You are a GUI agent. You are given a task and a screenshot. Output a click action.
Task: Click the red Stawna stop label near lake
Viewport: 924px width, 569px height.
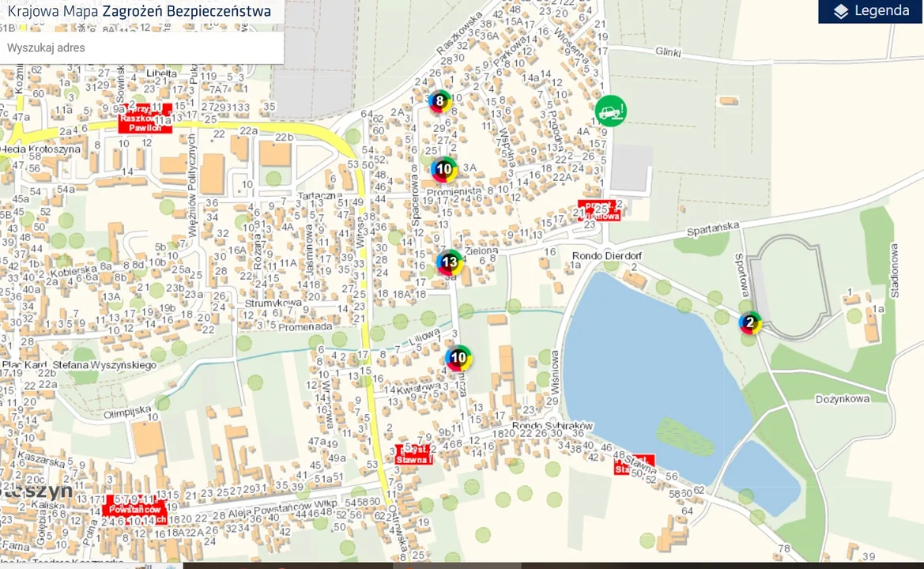(633, 465)
